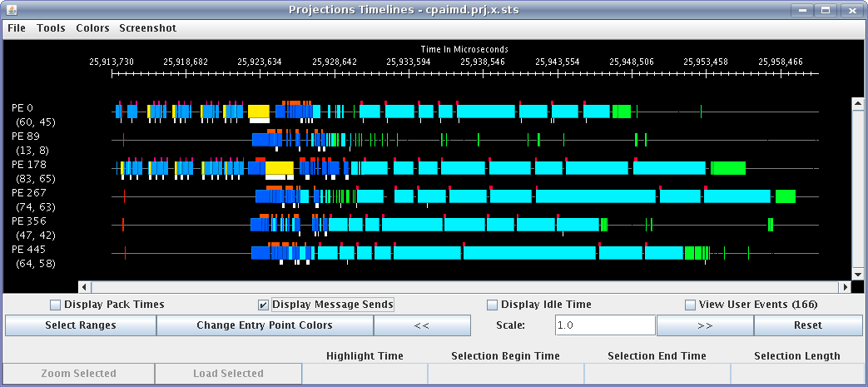Uncheck Display Message Sends
Viewport: 868px width, 387px height.
[x=264, y=305]
